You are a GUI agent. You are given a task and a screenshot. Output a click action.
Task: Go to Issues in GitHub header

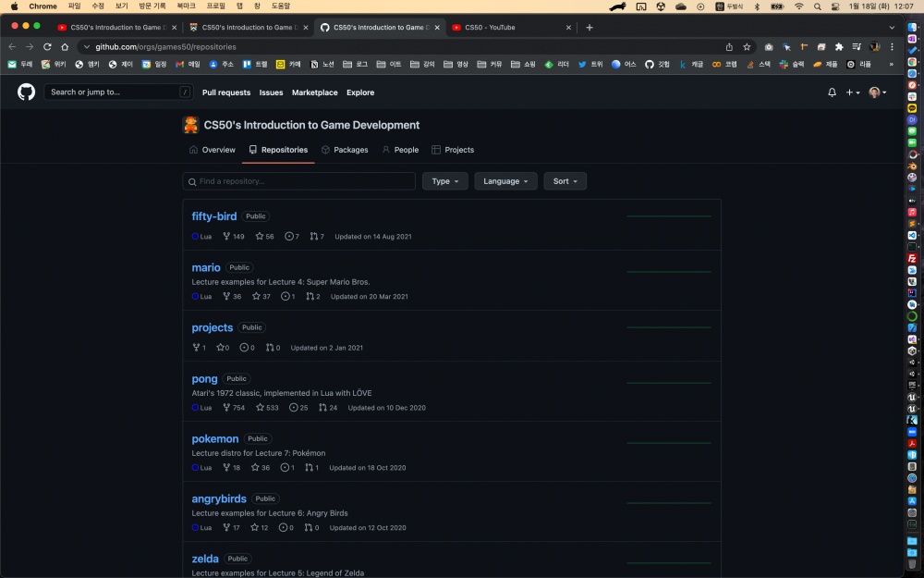point(271,92)
